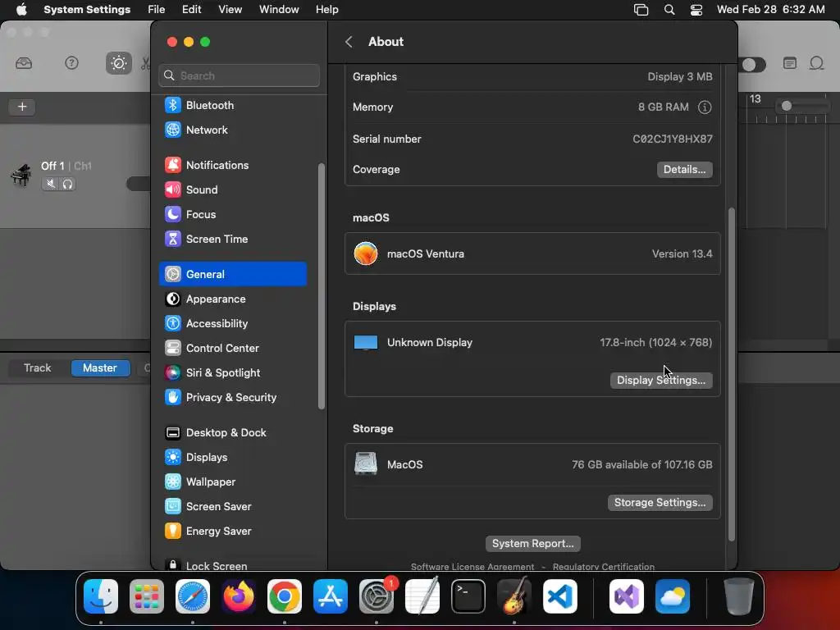Mute the Off 1 piano track
This screenshot has height=630, width=840.
pyautogui.click(x=50, y=185)
